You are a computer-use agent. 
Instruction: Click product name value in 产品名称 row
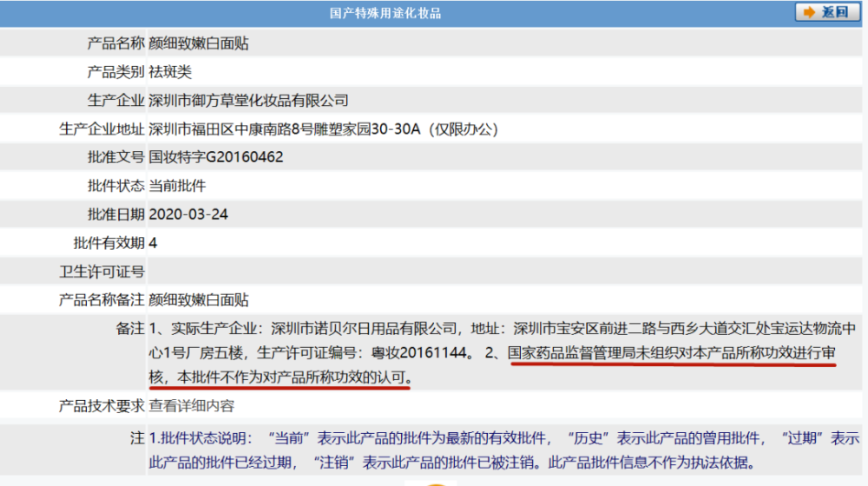click(199, 43)
